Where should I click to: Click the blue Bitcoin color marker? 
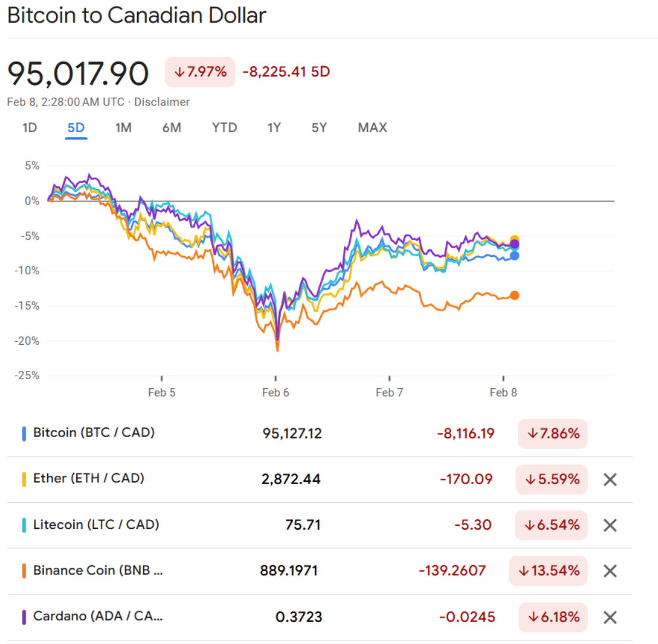[x=24, y=434]
